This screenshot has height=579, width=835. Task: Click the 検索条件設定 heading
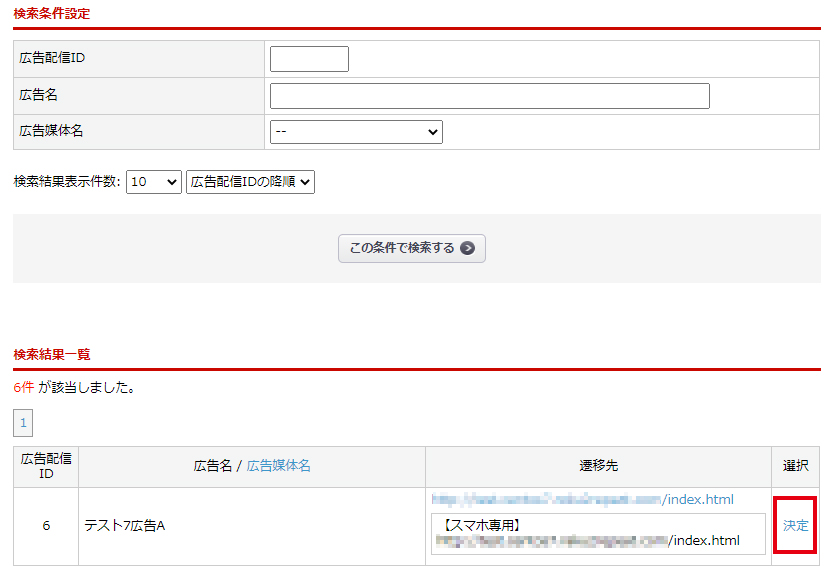pyautogui.click(x=52, y=14)
